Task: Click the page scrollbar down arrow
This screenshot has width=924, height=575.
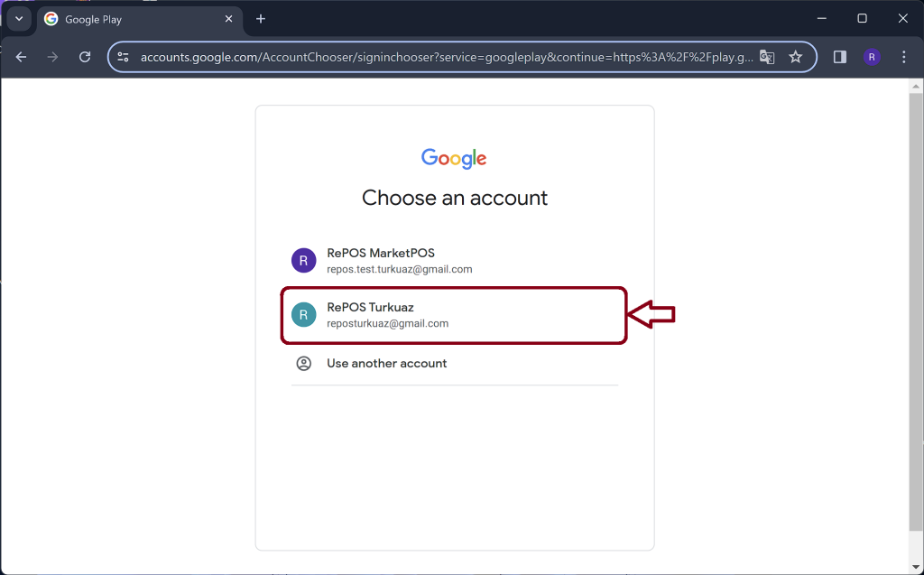Action: coord(915,568)
